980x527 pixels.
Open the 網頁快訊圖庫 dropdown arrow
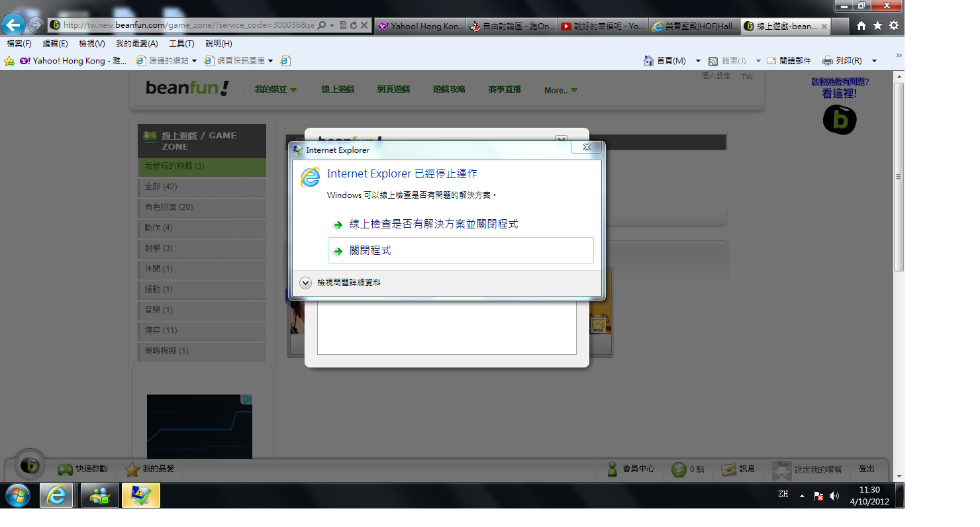point(270,61)
